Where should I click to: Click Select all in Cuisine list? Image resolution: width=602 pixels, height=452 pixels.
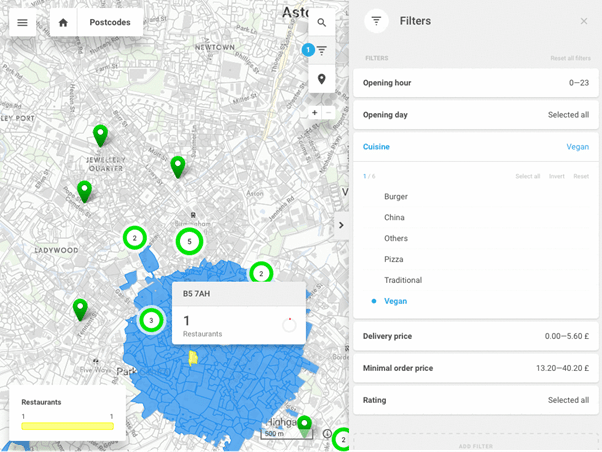tap(527, 176)
